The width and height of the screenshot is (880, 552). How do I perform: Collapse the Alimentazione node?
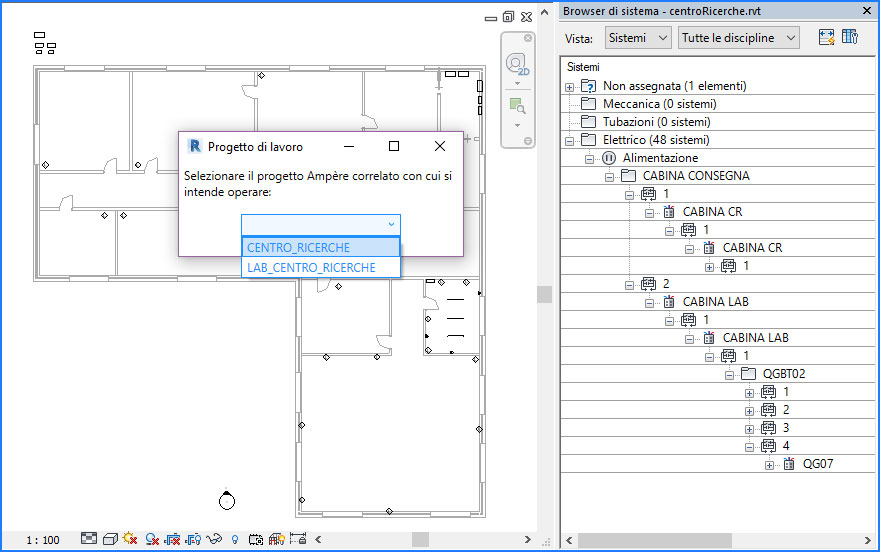pos(589,159)
